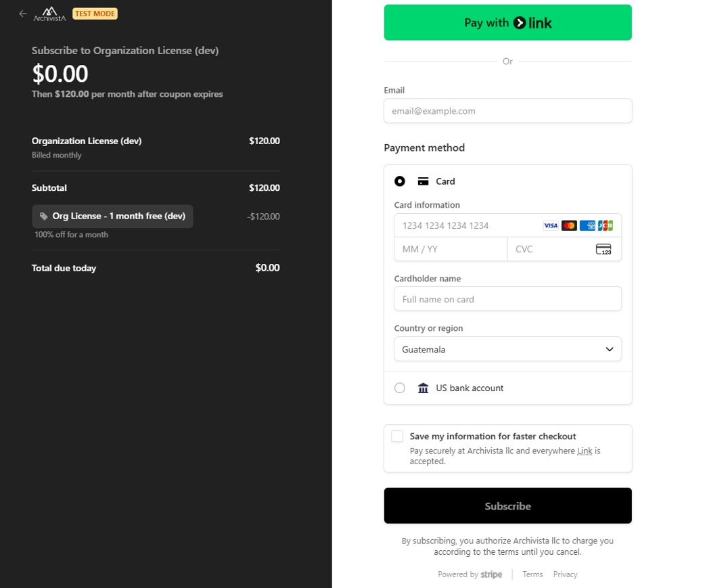The width and height of the screenshot is (705, 588).
Task: Click the American Express brand icon
Action: pos(587,225)
